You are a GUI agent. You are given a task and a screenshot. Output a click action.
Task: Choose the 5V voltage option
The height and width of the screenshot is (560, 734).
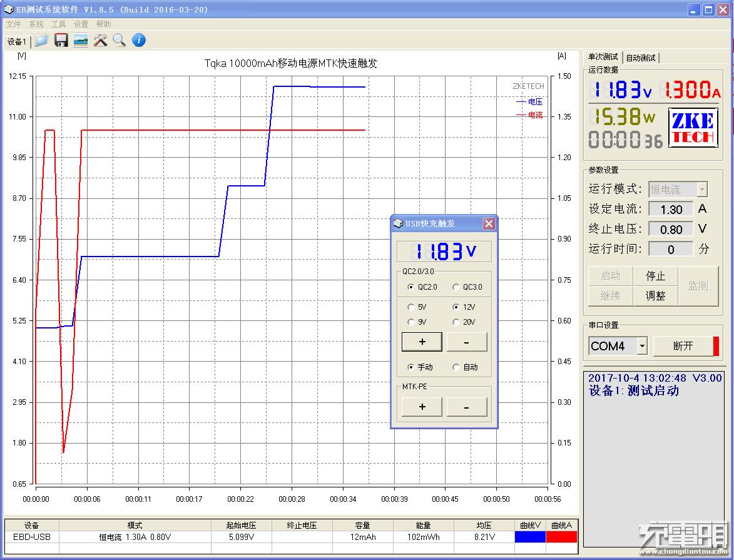(410, 307)
